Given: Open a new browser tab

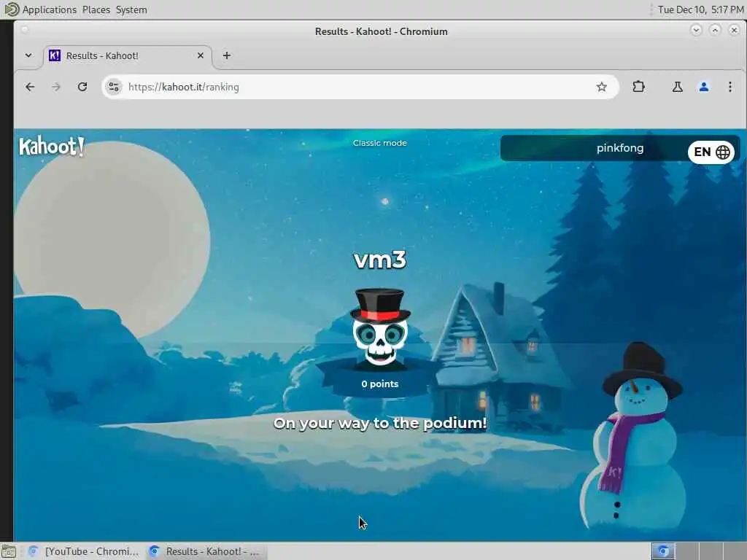Looking at the screenshot, I should 227,55.
